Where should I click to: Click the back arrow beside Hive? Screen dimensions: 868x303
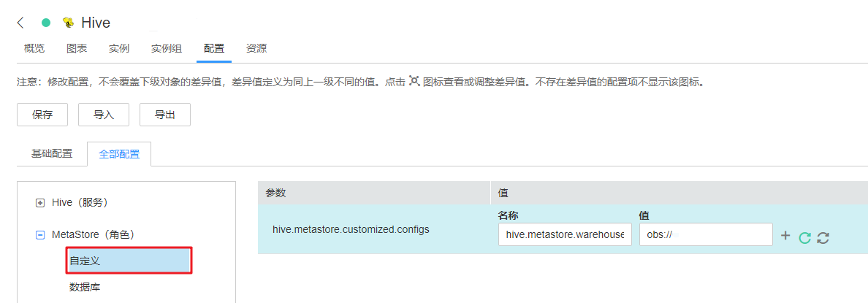point(20,23)
